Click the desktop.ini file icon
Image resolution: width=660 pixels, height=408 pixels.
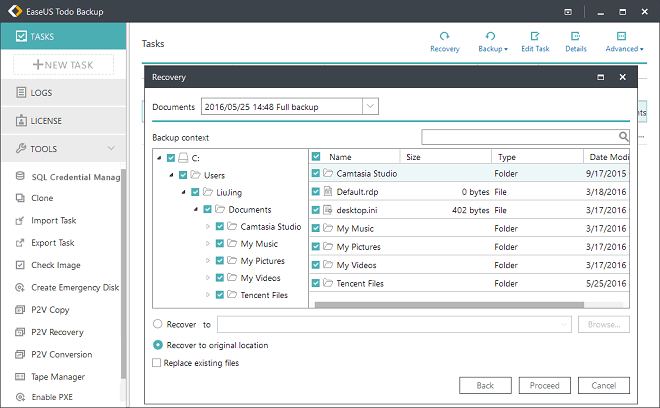(328, 210)
